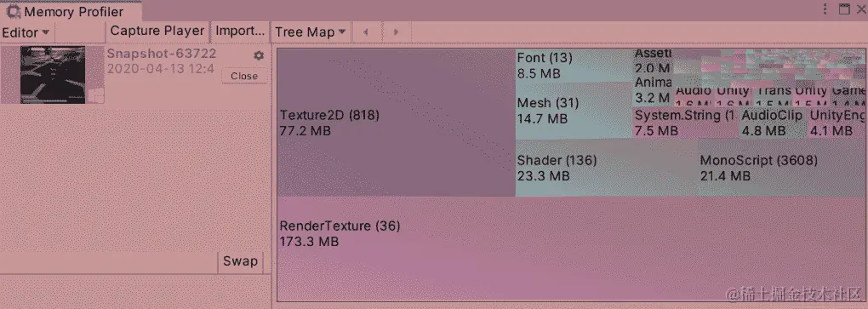868x309 pixels.
Task: Click the Snapshot-63722 name text
Action: pos(162,54)
